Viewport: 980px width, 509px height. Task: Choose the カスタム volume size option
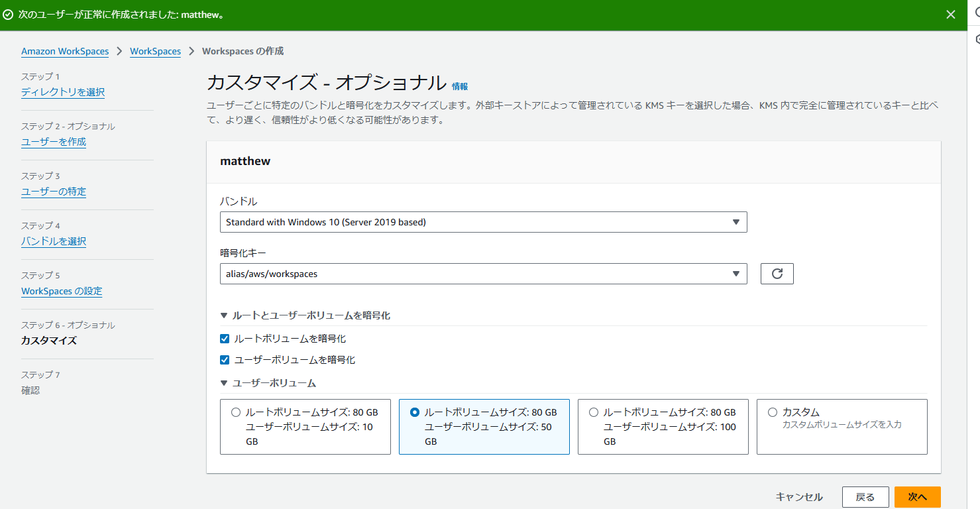772,412
